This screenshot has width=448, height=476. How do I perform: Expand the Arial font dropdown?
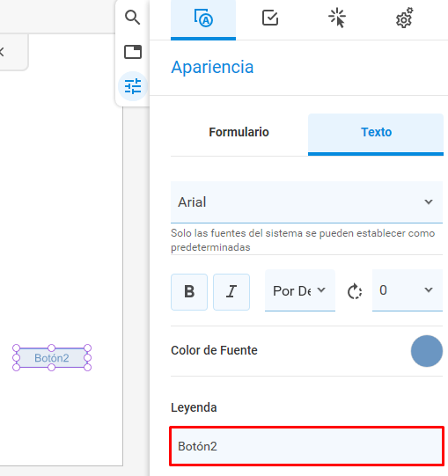[x=306, y=202]
